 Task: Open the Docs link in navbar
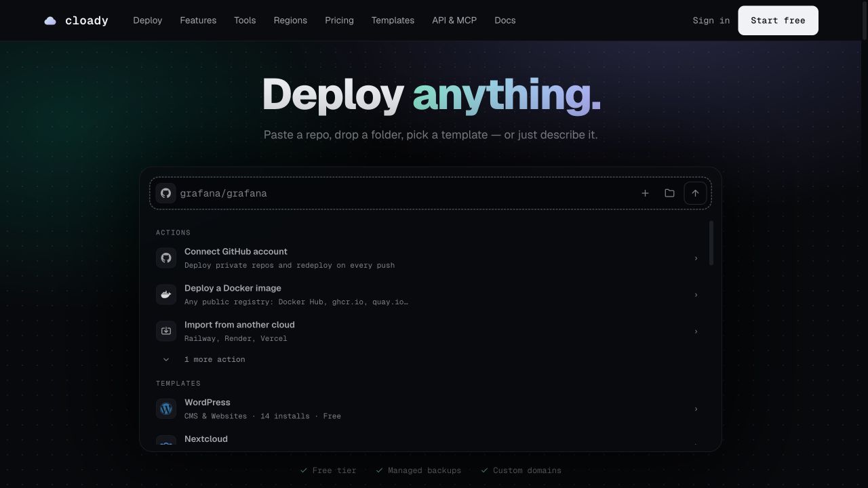[505, 20]
